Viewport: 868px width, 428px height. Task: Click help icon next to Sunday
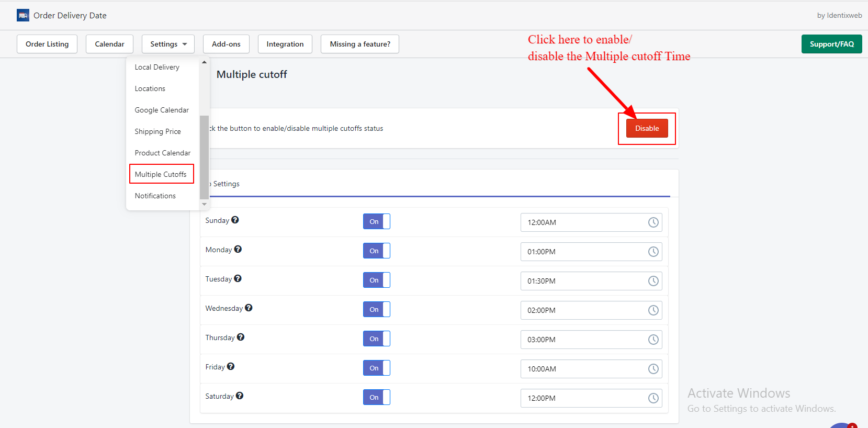(x=235, y=220)
